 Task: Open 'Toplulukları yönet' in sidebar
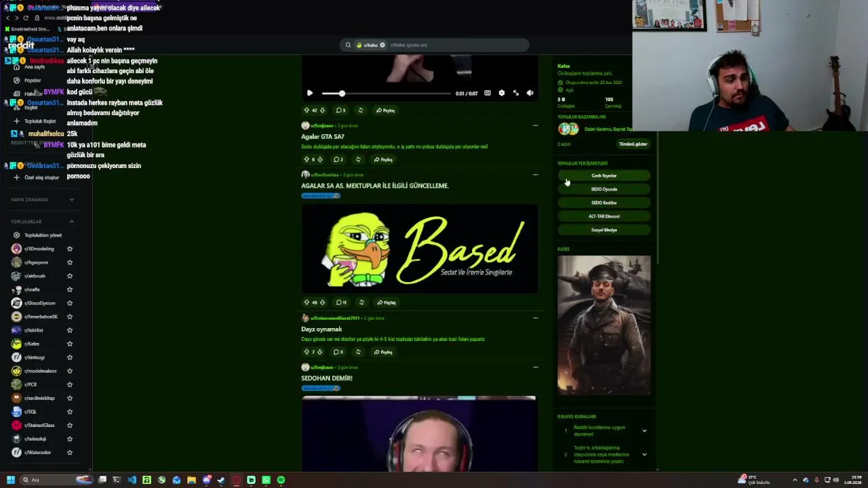click(x=42, y=235)
